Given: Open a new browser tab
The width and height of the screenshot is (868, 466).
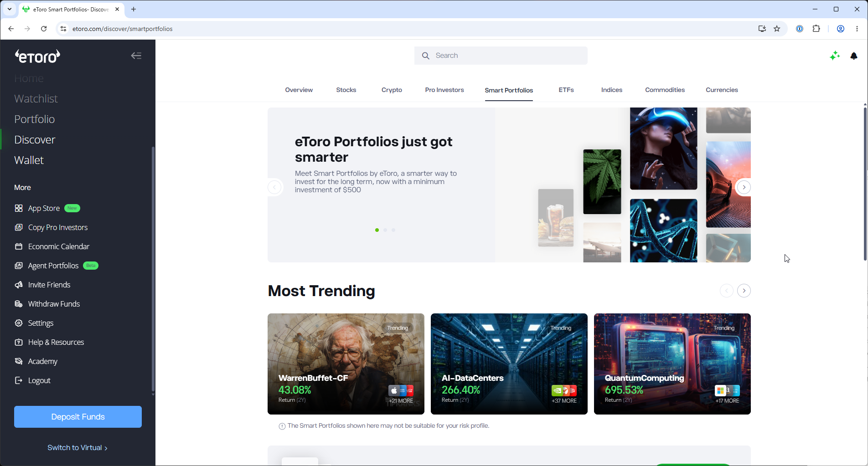Looking at the screenshot, I should [x=134, y=9].
